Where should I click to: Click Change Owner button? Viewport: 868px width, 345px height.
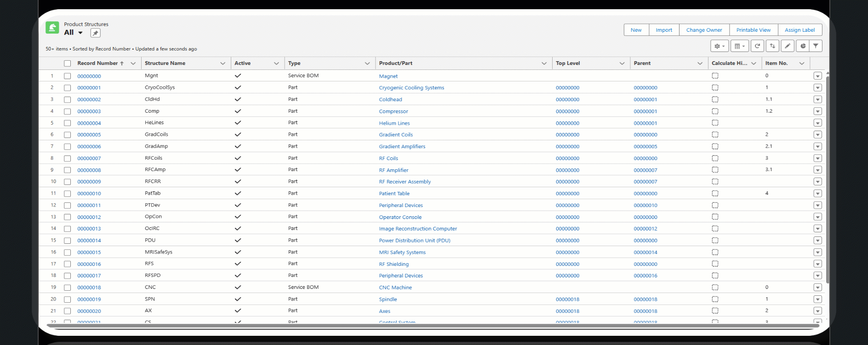click(704, 30)
